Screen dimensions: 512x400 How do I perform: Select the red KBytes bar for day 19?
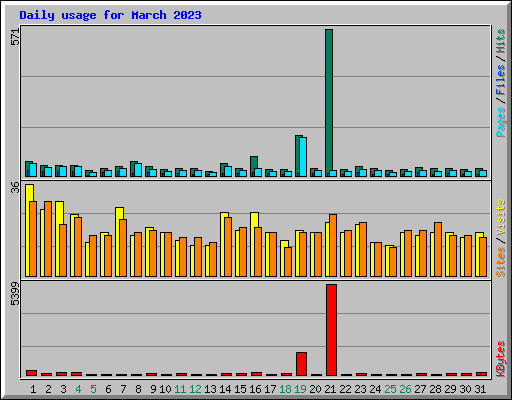pos(301,364)
